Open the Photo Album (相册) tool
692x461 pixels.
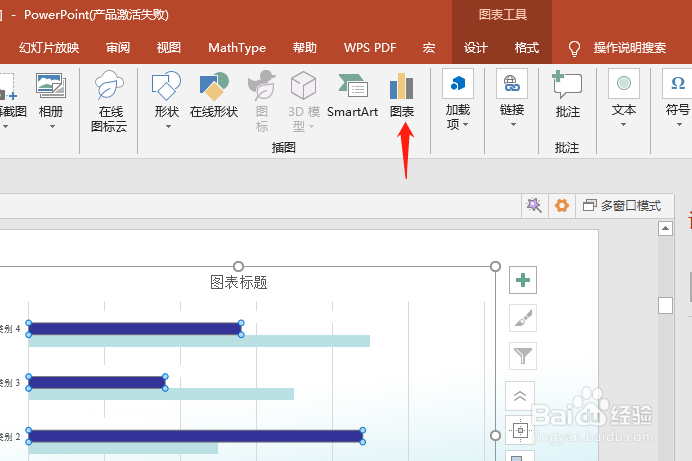pos(51,95)
